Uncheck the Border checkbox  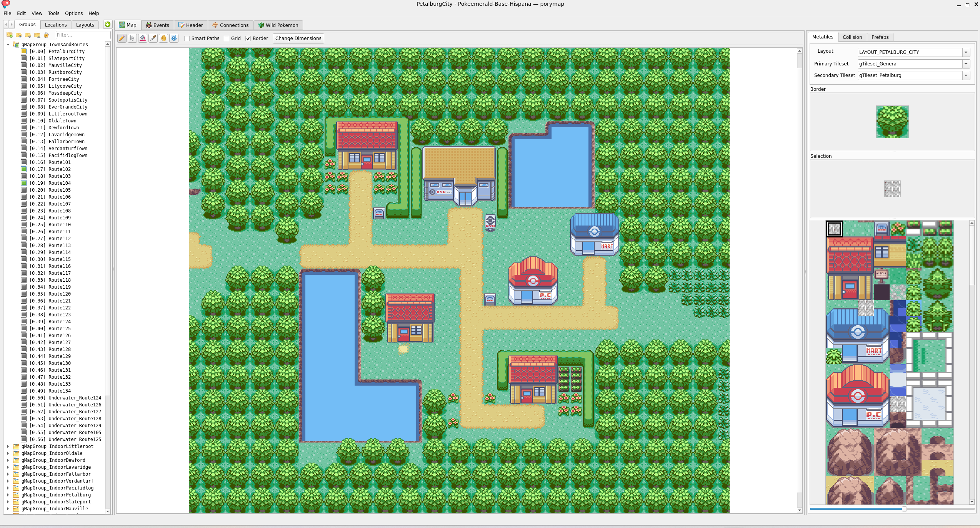pos(248,38)
